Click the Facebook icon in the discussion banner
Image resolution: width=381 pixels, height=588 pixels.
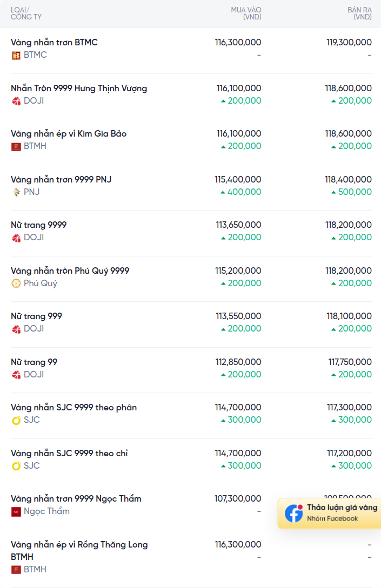[293, 513]
